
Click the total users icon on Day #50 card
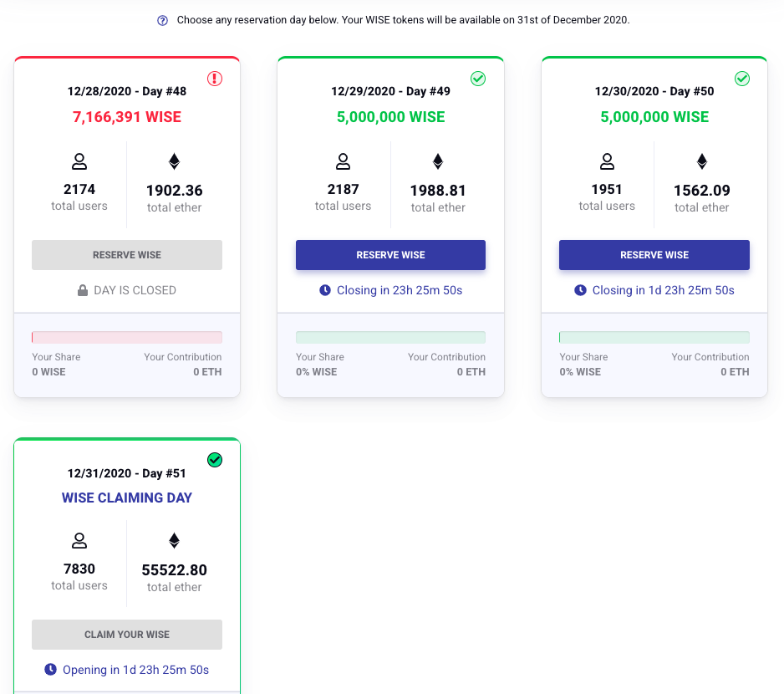point(607,161)
